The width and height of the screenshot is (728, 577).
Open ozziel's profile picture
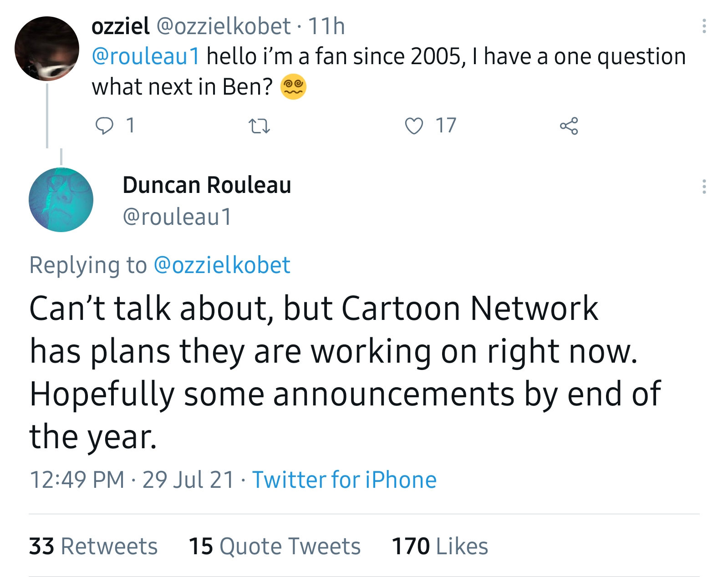tap(47, 49)
